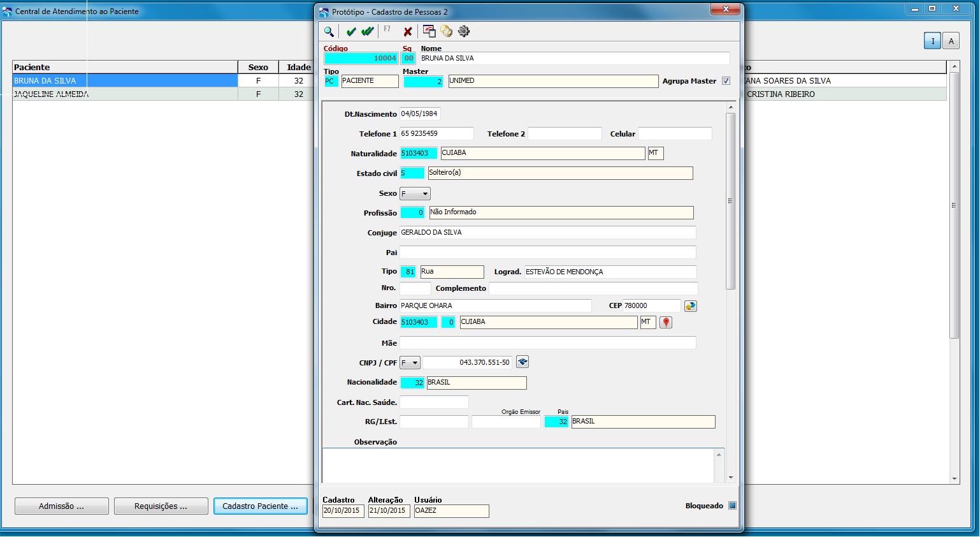Click the coins icon in toolbar
Image resolution: width=980 pixels, height=537 pixels.
pyautogui.click(x=446, y=31)
